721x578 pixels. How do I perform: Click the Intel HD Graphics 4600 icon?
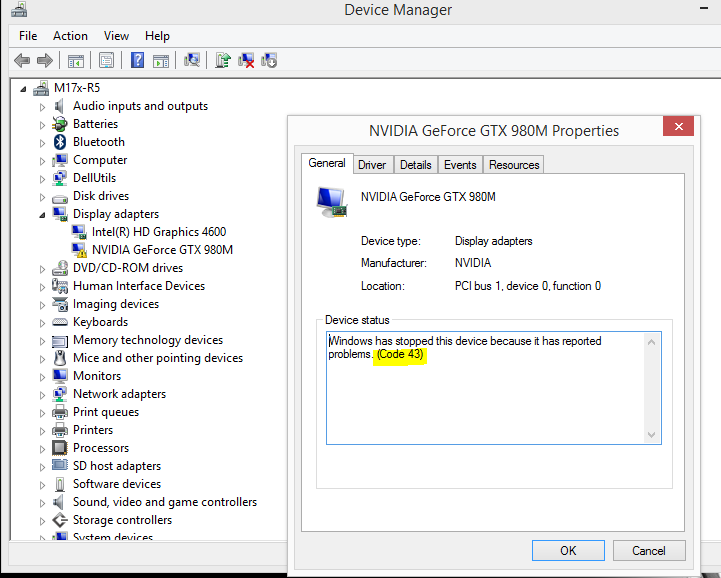pyautogui.click(x=79, y=232)
